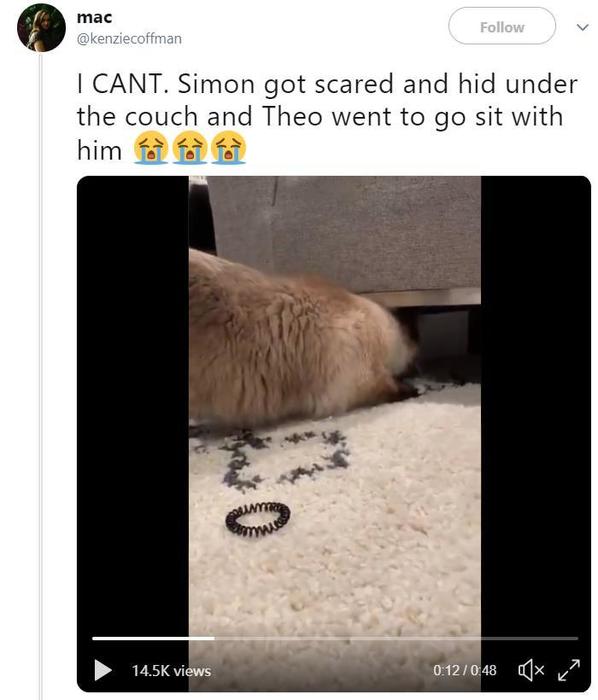
Task: Click the current playhead position on timeline
Action: click(214, 638)
